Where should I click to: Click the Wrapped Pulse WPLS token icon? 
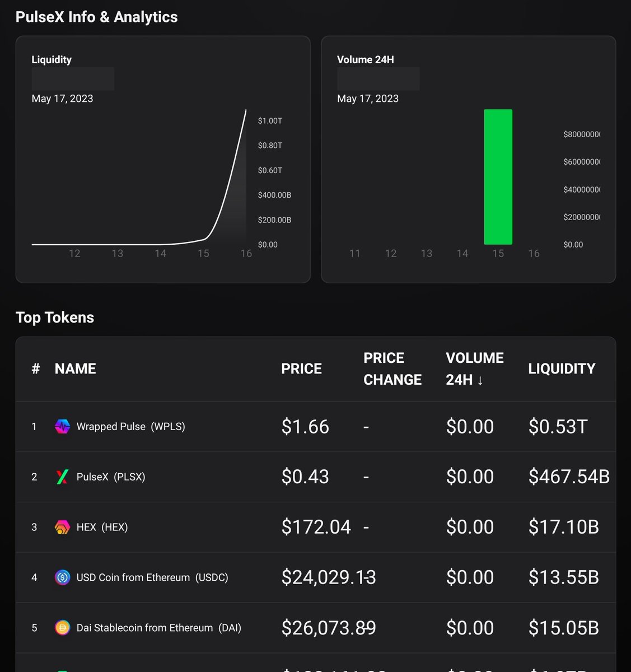tap(62, 427)
